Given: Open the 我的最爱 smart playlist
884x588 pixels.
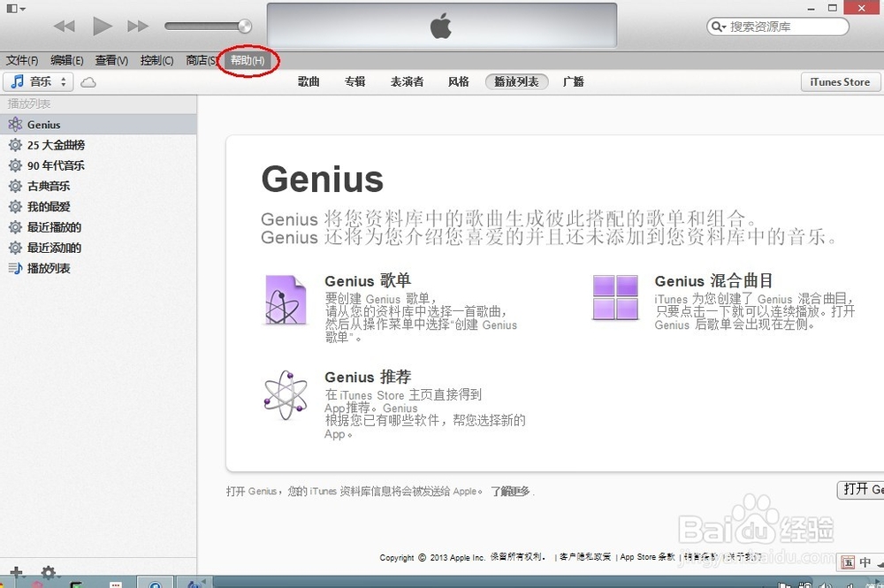Looking at the screenshot, I should tap(98, 207).
